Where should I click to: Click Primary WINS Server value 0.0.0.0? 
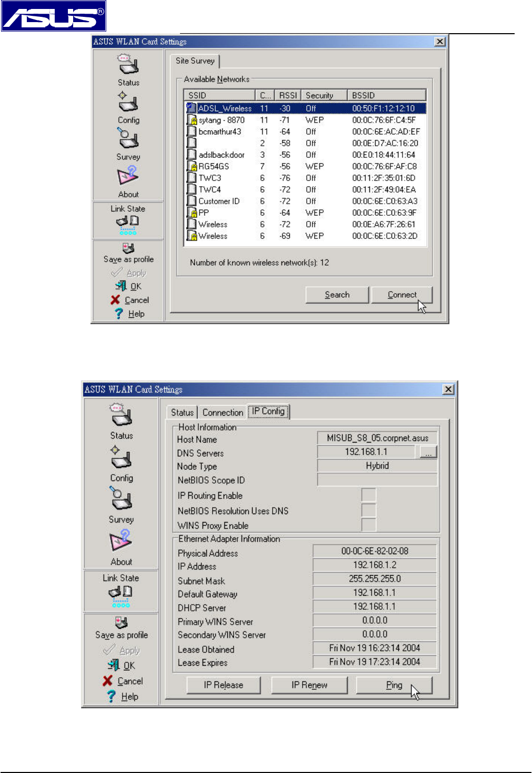[375, 620]
